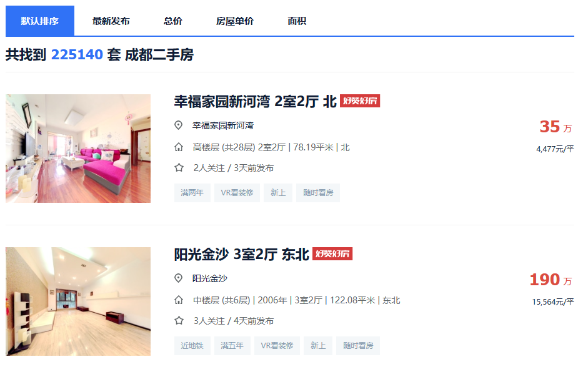Click the house icon beside 中楼层 (共6层)
Image resolution: width=588 pixels, height=377 pixels.
pos(179,300)
